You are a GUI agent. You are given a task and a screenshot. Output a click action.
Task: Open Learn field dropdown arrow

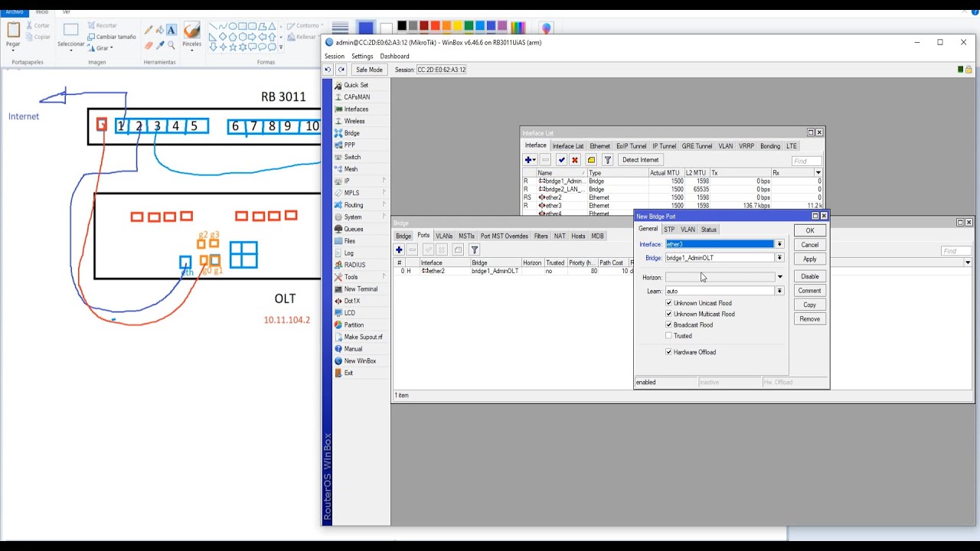tap(779, 291)
